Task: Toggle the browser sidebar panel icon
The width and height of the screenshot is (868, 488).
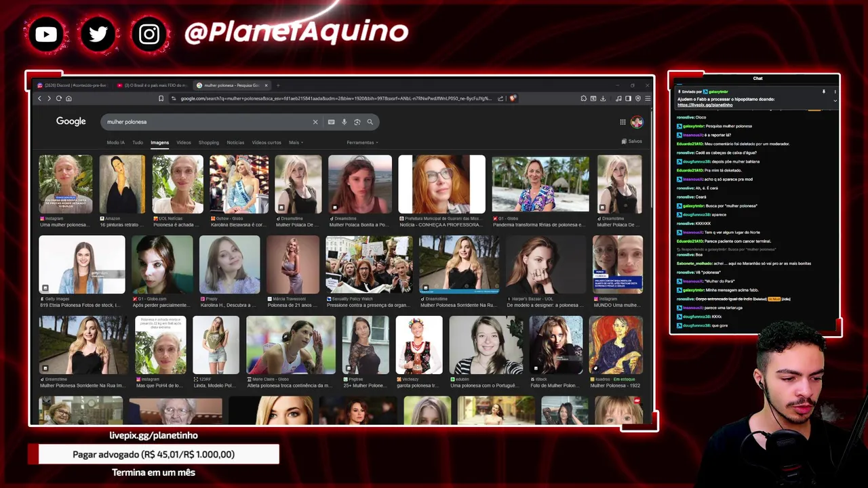Action: point(628,98)
